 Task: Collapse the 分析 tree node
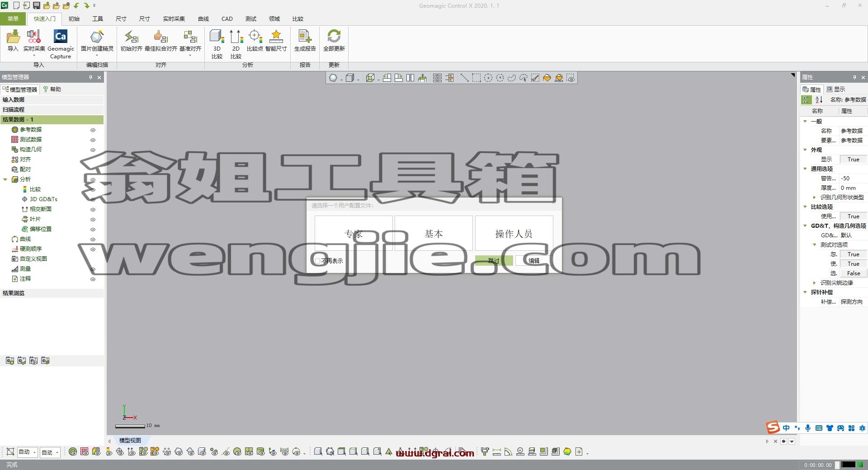(x=5, y=179)
